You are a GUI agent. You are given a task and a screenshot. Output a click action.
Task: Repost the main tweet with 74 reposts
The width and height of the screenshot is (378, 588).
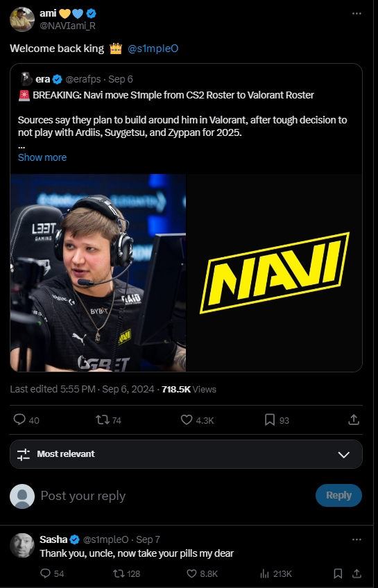coord(103,420)
